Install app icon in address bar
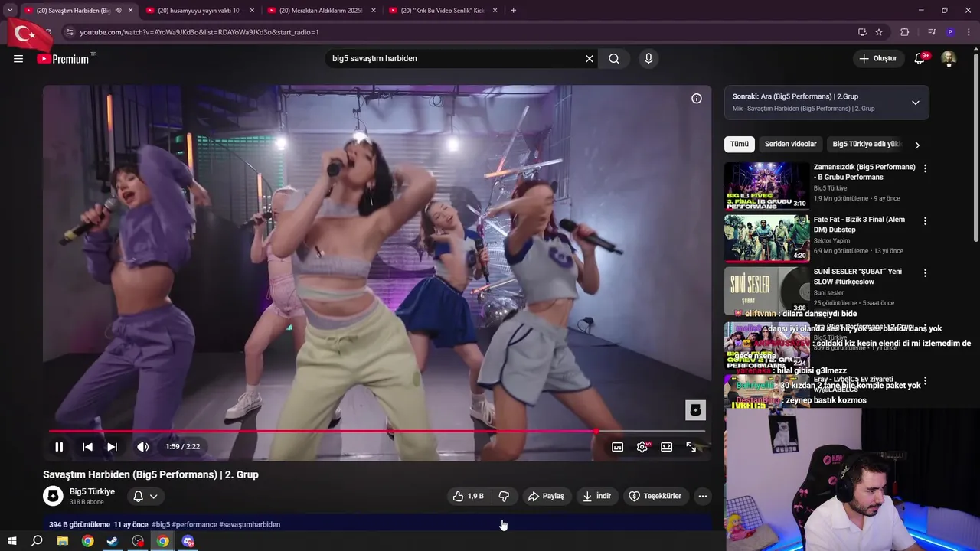 [x=862, y=32]
